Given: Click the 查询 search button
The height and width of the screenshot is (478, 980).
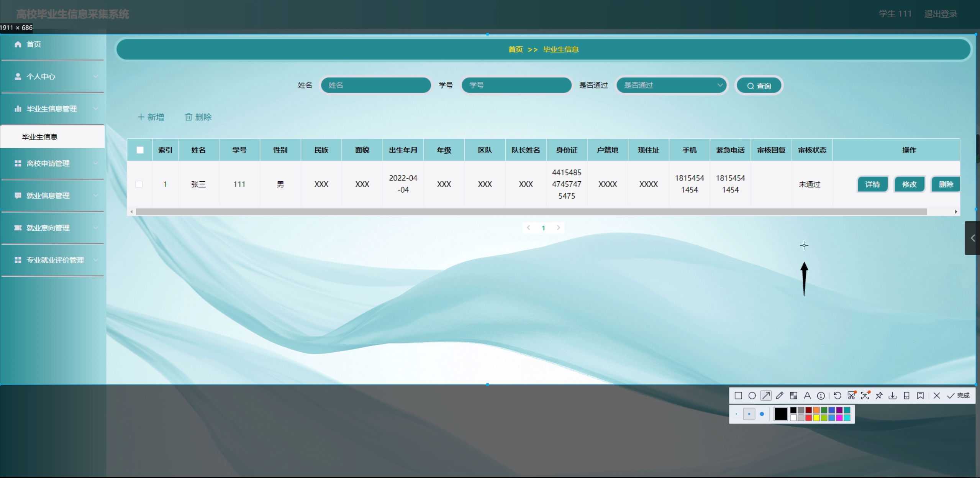Looking at the screenshot, I should (759, 86).
